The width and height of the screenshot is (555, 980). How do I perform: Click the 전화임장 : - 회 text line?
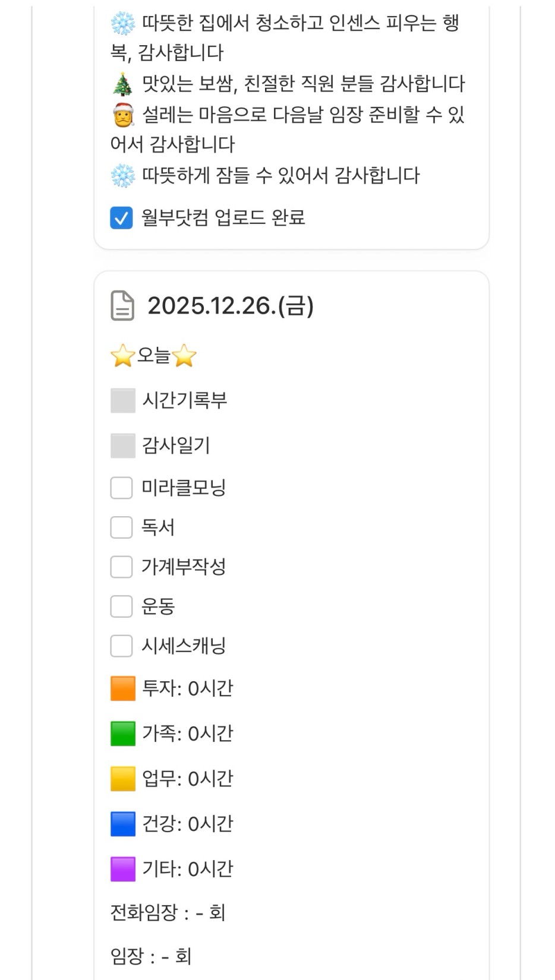click(168, 913)
